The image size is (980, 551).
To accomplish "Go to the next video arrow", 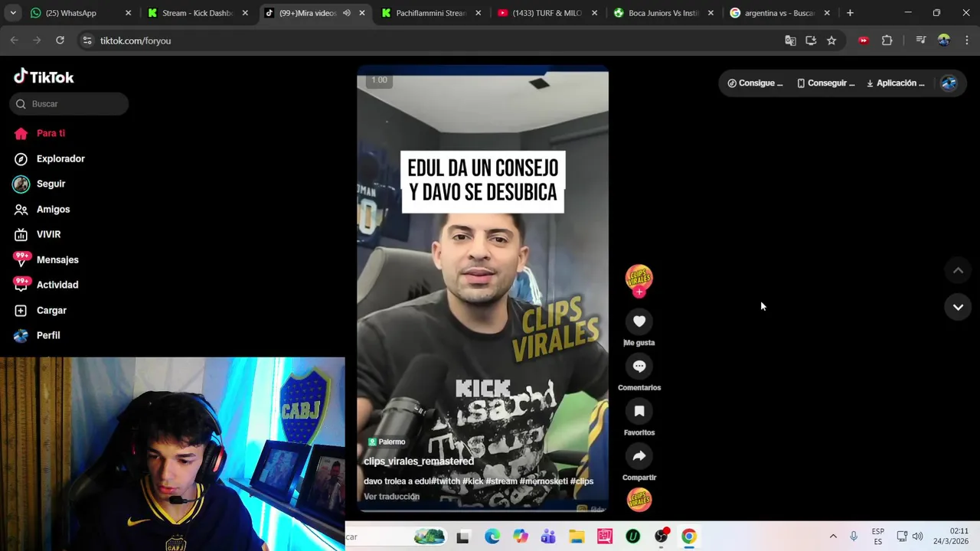I will click(958, 307).
